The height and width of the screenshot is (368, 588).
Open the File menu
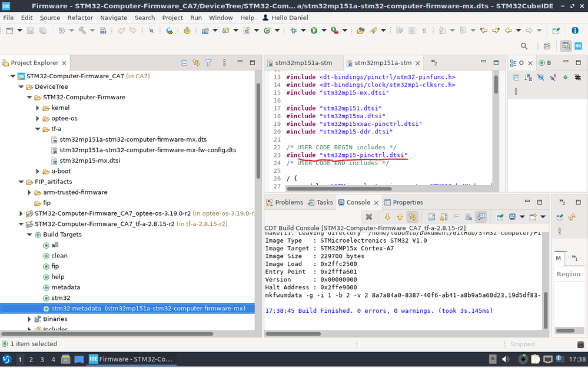(8, 18)
